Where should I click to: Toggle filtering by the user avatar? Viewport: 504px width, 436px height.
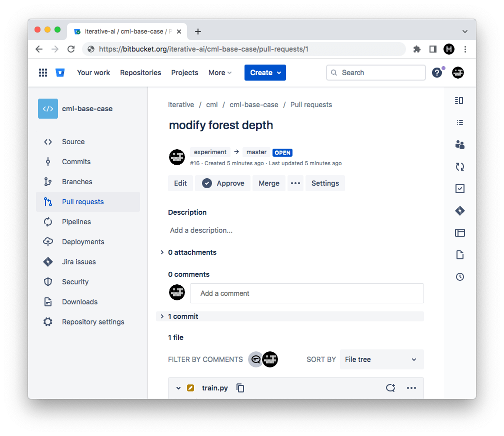coord(270,359)
